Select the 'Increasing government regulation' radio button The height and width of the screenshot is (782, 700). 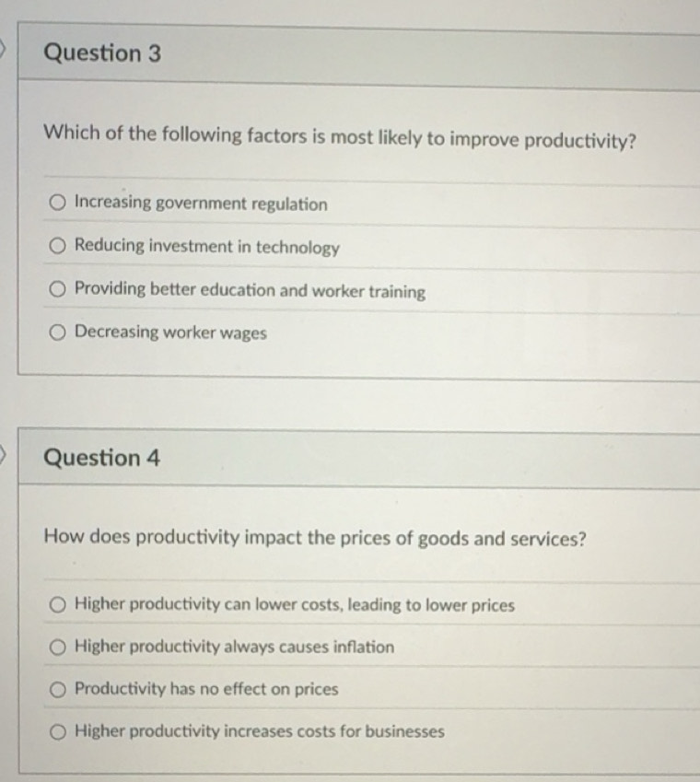pyautogui.click(x=58, y=203)
